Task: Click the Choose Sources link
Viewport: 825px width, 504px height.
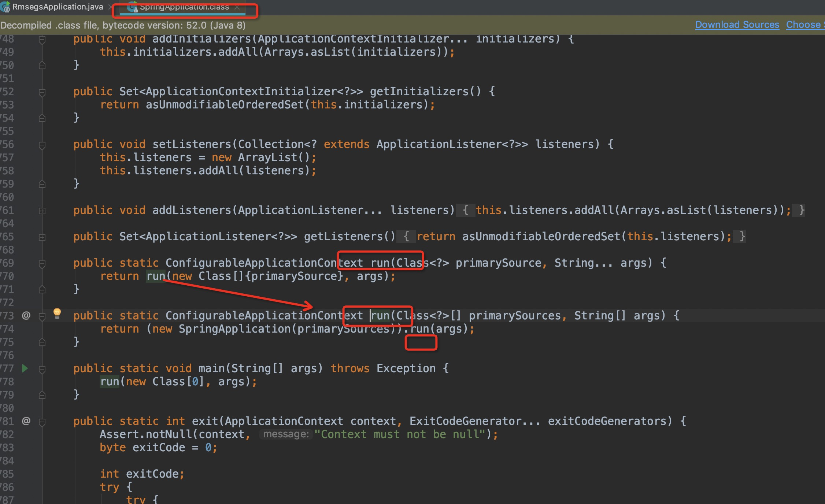Action: pos(804,25)
